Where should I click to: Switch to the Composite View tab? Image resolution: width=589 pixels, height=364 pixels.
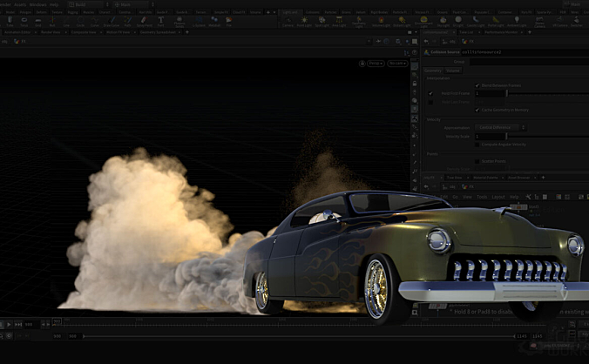tap(84, 32)
